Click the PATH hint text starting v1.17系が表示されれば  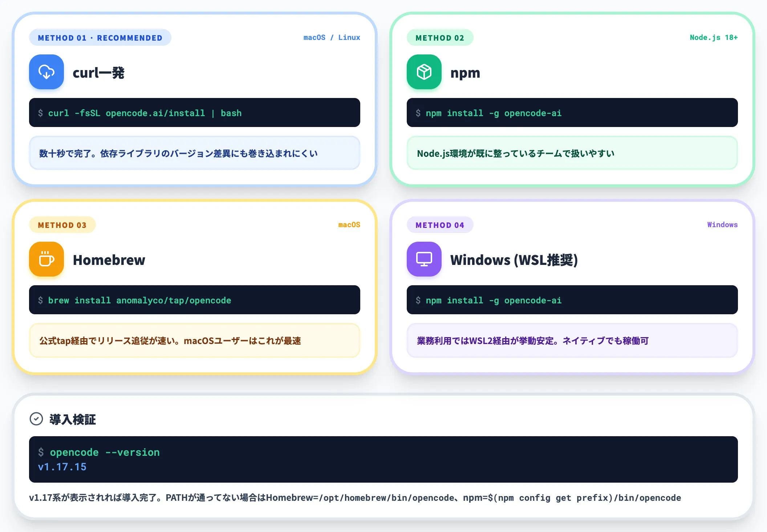click(x=355, y=498)
